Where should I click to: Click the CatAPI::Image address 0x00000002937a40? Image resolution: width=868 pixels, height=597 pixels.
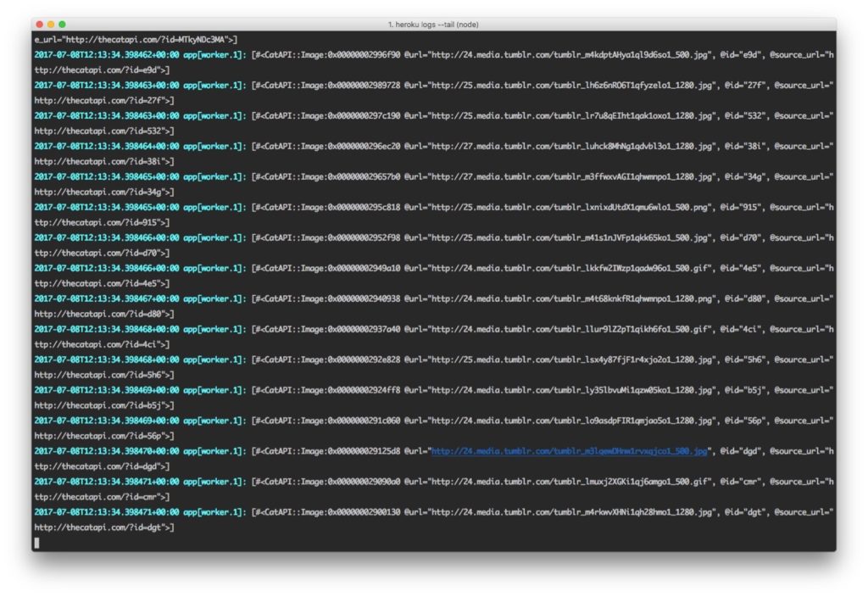point(364,329)
